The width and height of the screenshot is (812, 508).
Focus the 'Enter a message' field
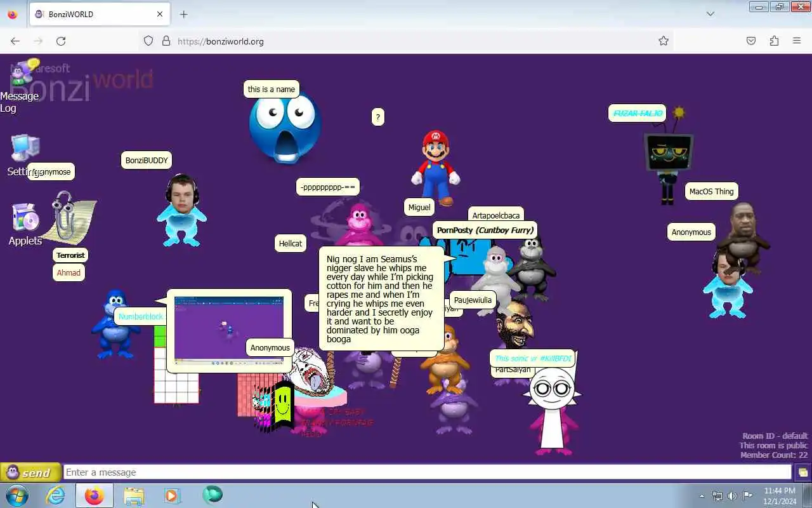428,472
